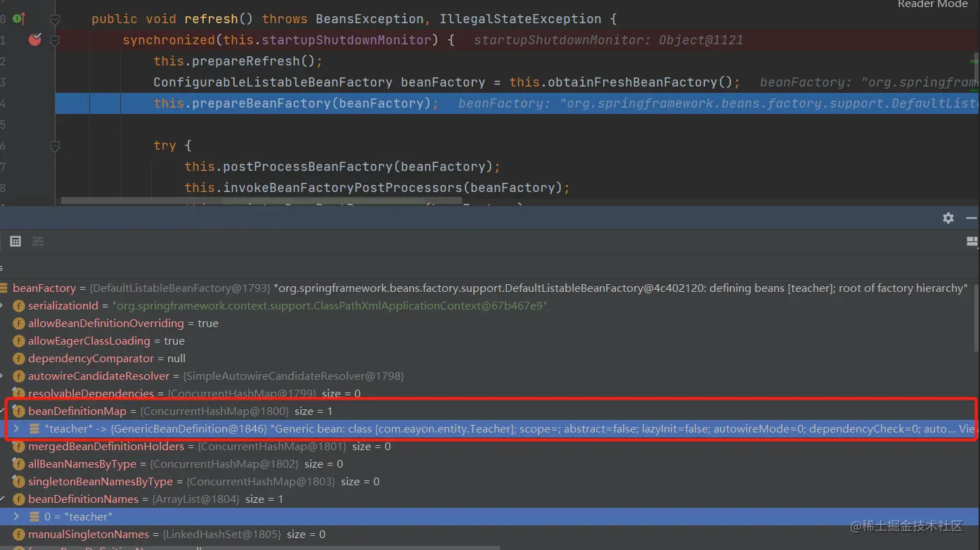Click the ClassPathXmlApplicationContext@67b467e9 string value
The height and width of the screenshot is (550, 980).
[x=330, y=306]
